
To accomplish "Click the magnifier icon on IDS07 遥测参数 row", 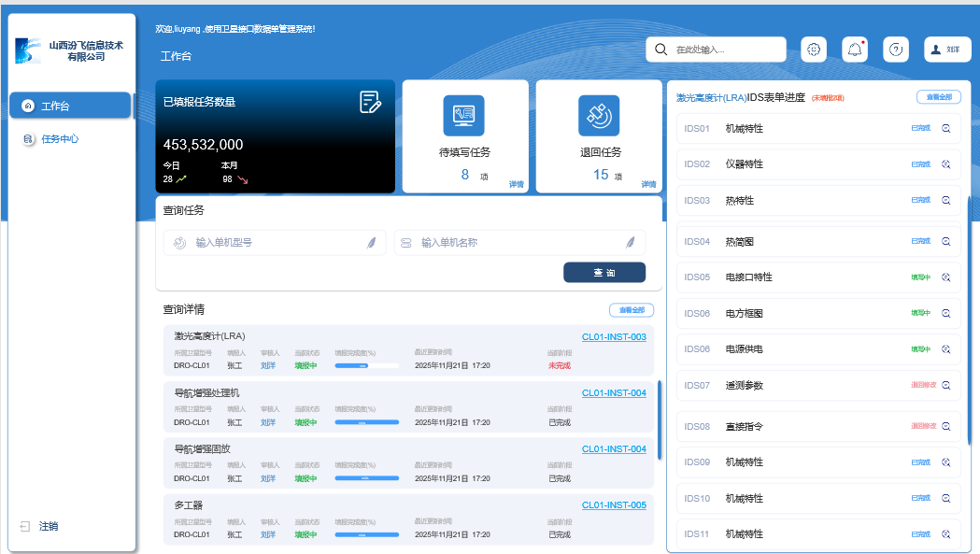I will pos(945,385).
